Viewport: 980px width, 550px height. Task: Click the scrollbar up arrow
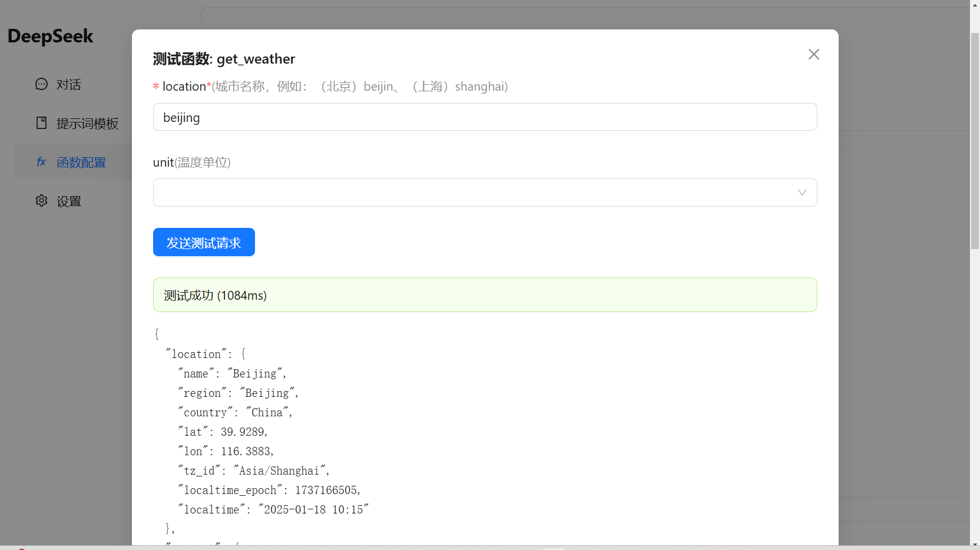click(975, 5)
